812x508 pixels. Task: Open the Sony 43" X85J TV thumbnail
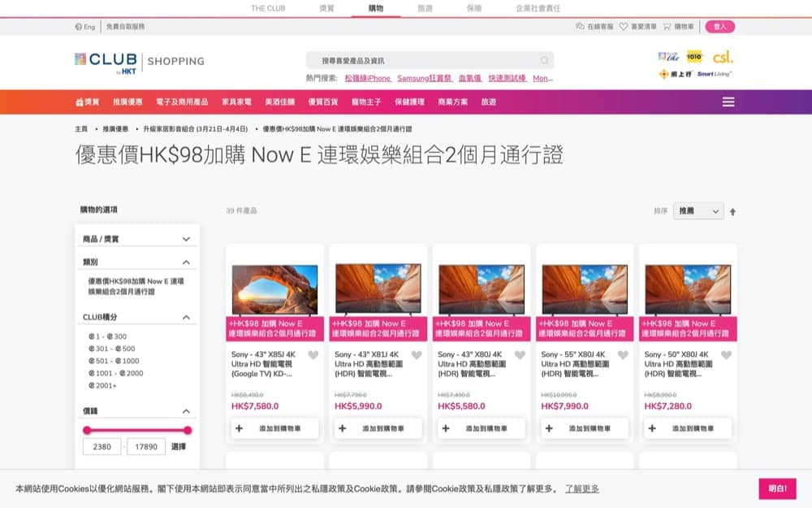pos(274,289)
